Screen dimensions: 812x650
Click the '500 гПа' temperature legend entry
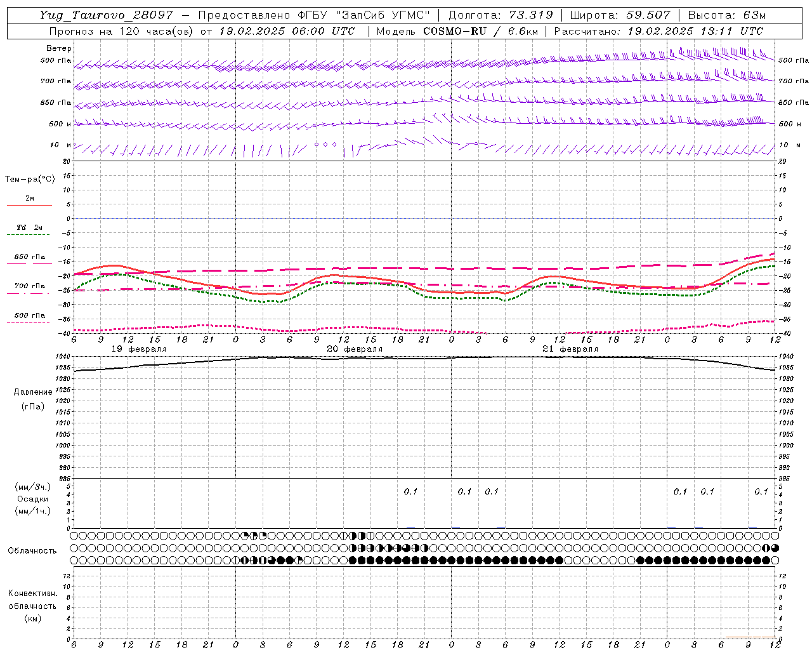[x=30, y=315]
